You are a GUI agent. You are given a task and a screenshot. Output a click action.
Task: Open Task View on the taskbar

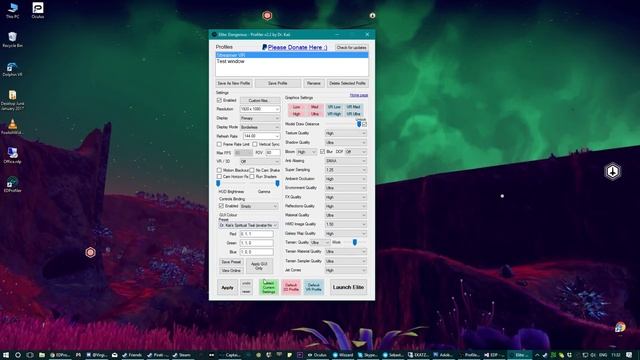coord(29,355)
